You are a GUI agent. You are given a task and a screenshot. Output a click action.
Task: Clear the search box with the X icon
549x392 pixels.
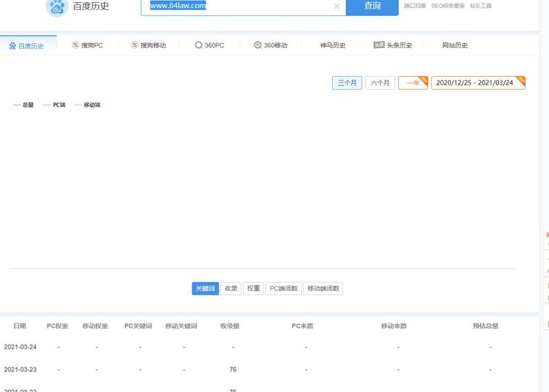(x=336, y=7)
